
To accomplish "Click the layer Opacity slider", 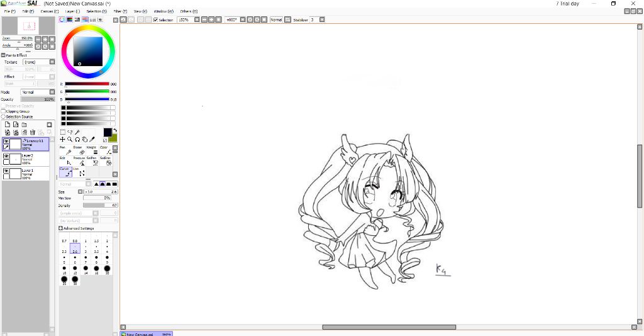I will coord(37,99).
